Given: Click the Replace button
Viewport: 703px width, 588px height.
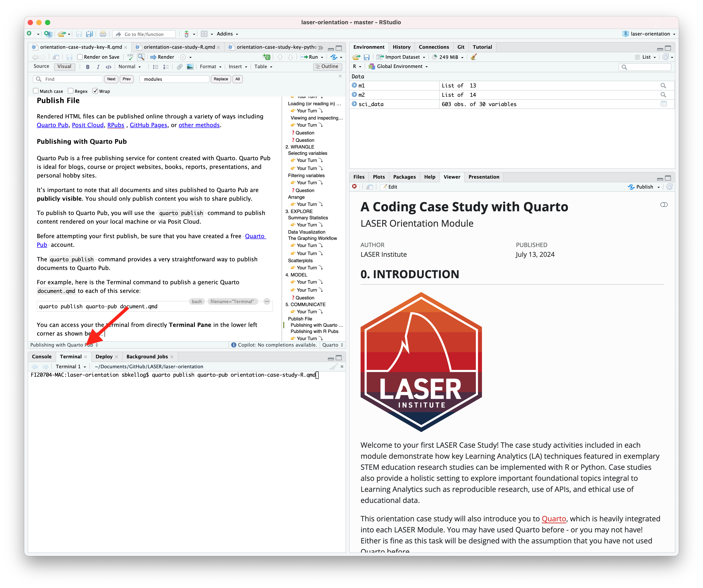Looking at the screenshot, I should (x=221, y=79).
